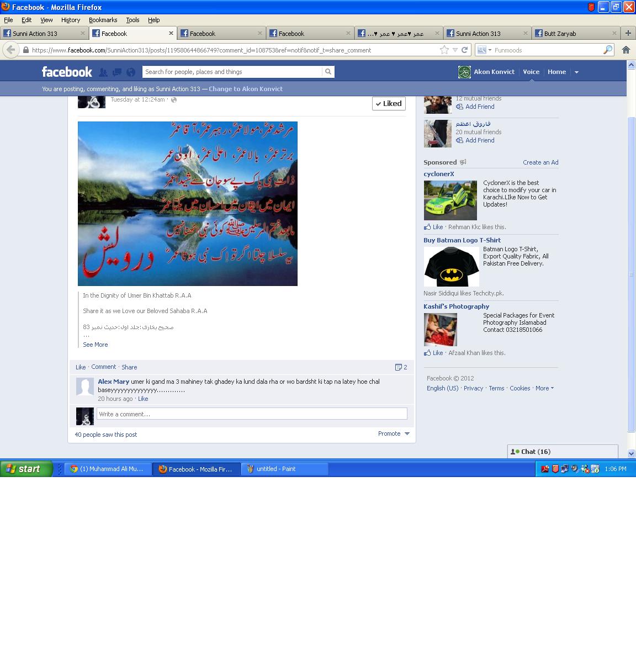This screenshot has height=672, width=636.
Task: Open the Buy Batman Logo T-Shirt ad
Action: click(x=462, y=240)
